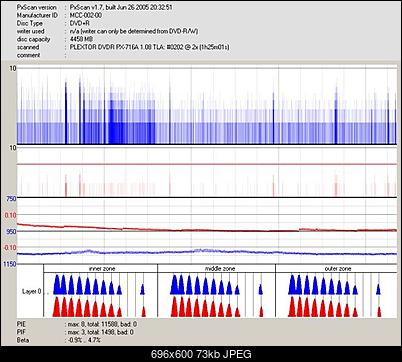402x362 pixels.
Task: Click the PLEXTOR DVDR PX-716A scanned line
Action: [x=149, y=47]
